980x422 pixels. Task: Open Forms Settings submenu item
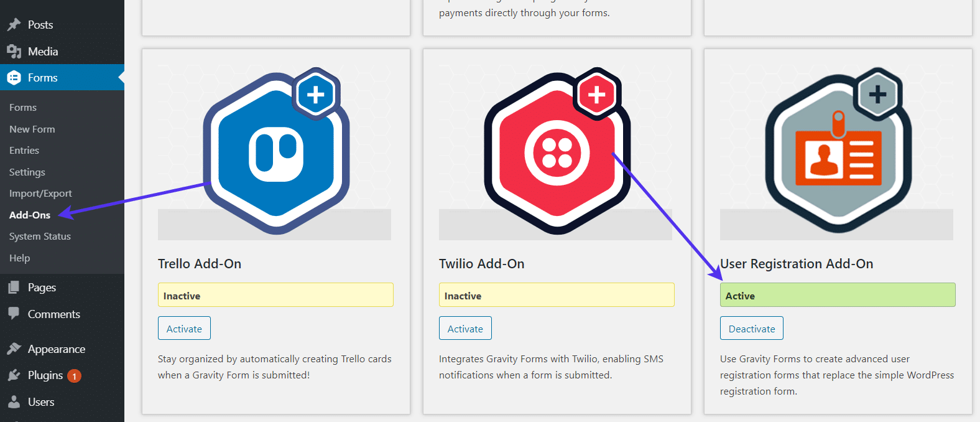(x=27, y=172)
